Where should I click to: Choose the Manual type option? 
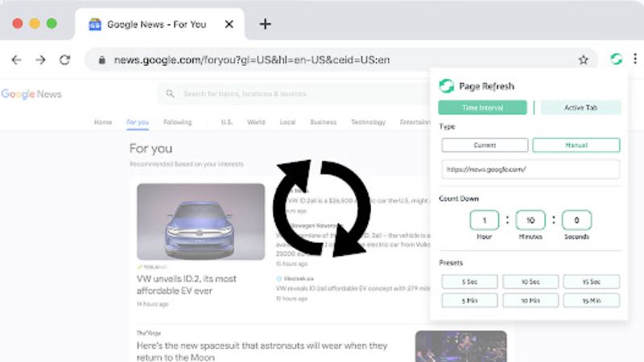[576, 146]
